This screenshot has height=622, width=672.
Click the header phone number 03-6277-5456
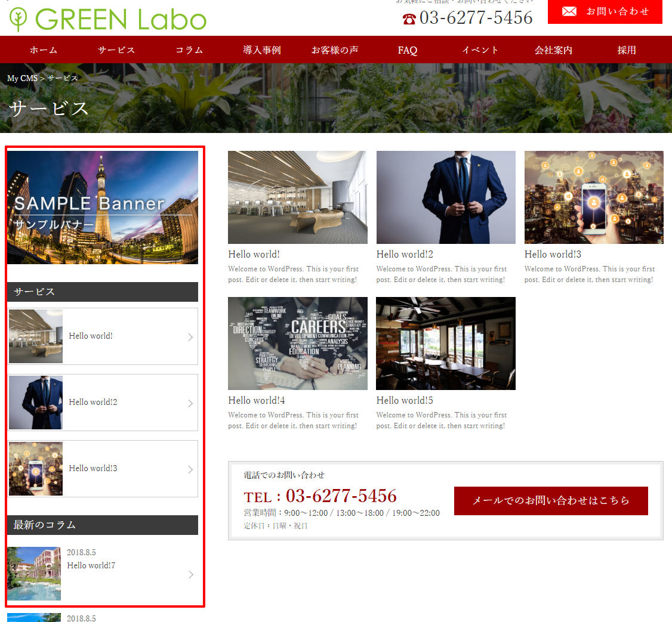tap(476, 17)
